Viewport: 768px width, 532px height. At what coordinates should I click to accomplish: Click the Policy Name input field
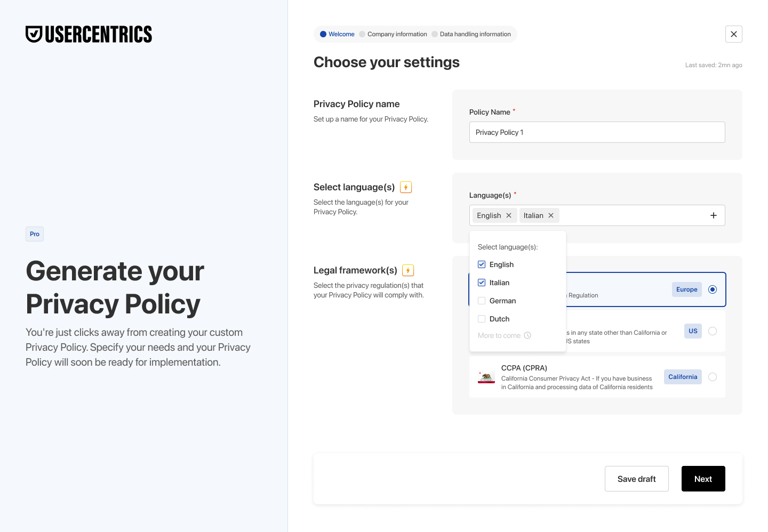coord(597,132)
